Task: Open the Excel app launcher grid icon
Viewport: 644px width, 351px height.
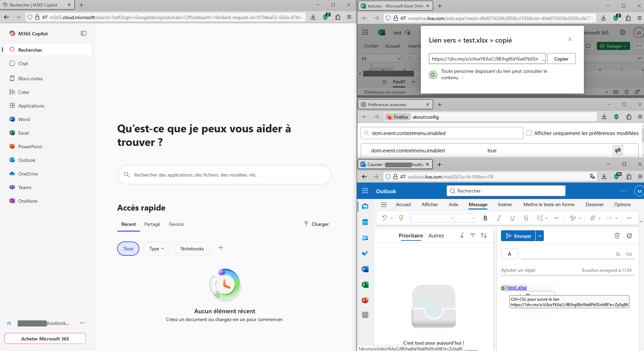Action: (x=365, y=32)
